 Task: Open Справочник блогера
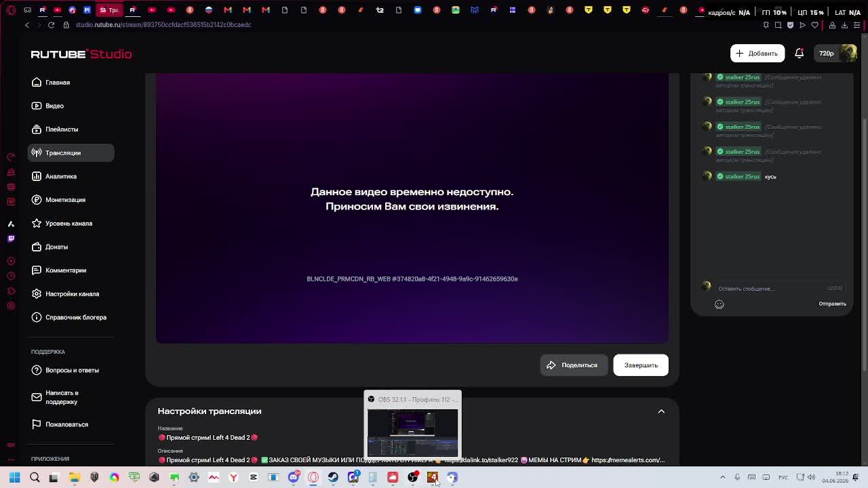[x=71, y=317]
